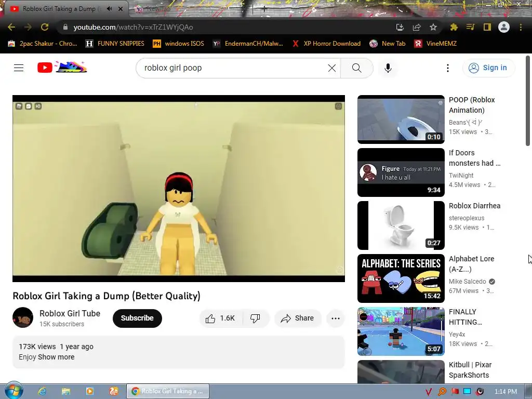Open FUNNY SNIPPIES bookmark
The image size is (532, 399).
pyautogui.click(x=115, y=44)
